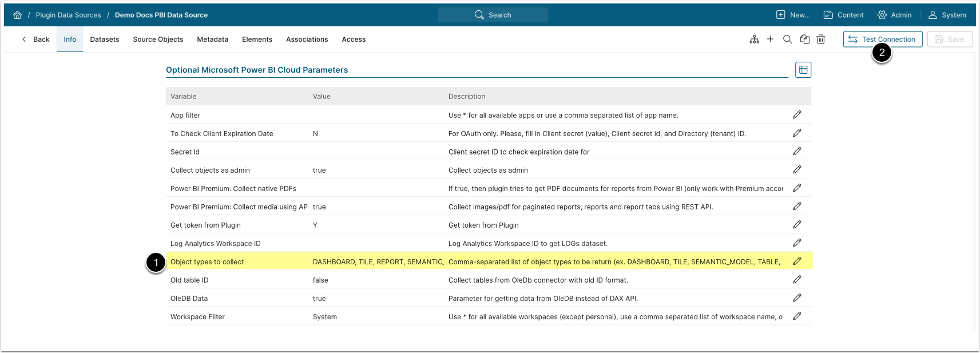Switch to the Datasets tab
980x353 pixels.
coord(105,39)
